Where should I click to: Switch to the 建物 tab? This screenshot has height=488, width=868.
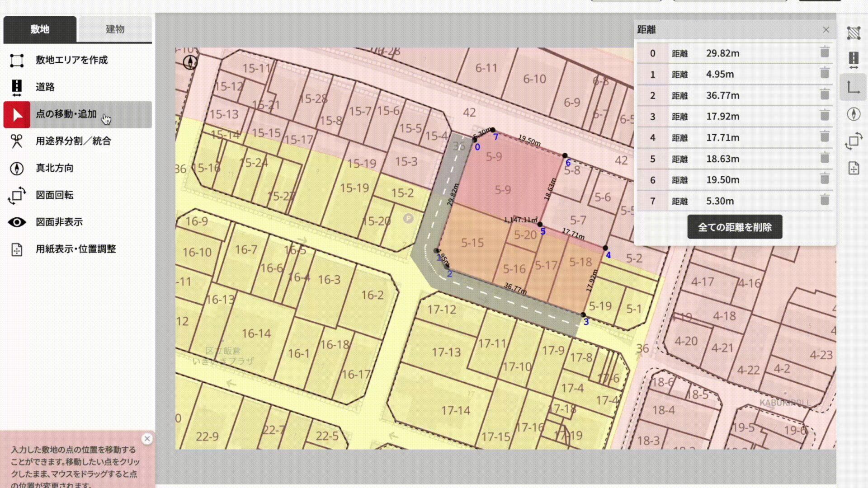pyautogui.click(x=115, y=29)
